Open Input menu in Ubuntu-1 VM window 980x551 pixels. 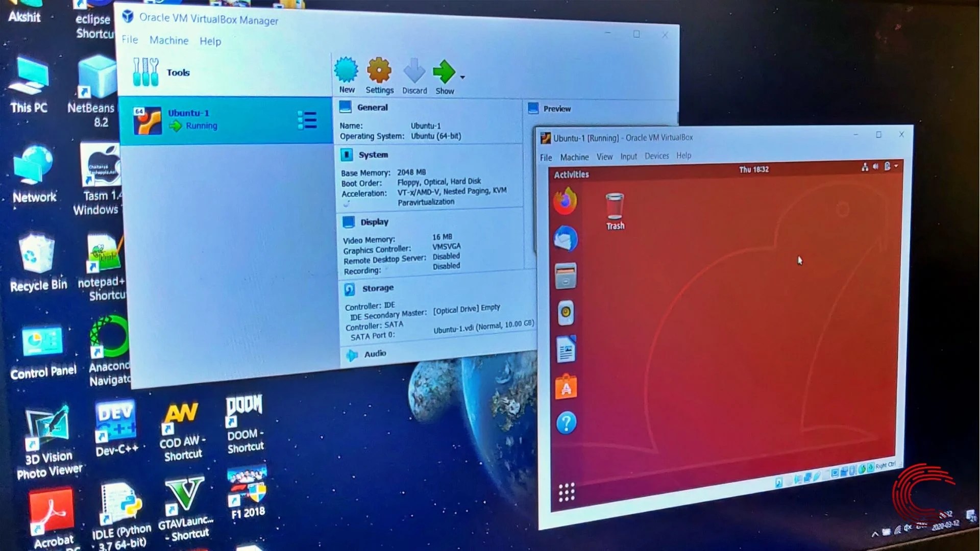(628, 156)
